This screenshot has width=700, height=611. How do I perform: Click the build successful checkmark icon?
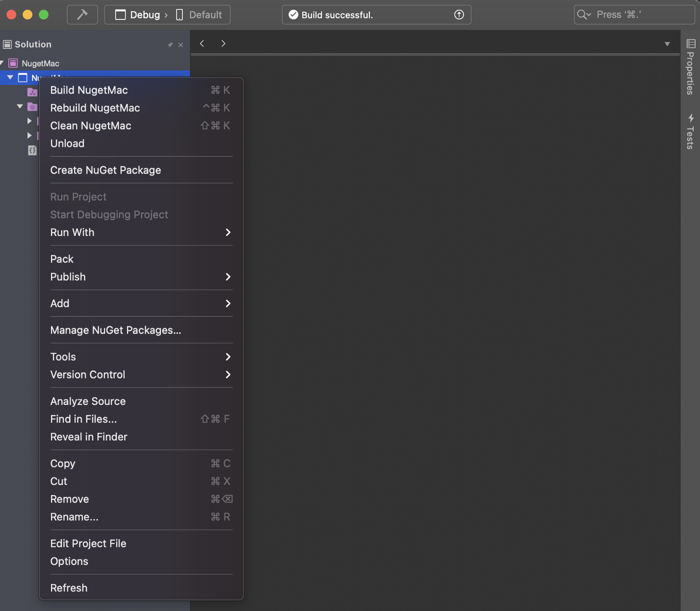(x=293, y=14)
